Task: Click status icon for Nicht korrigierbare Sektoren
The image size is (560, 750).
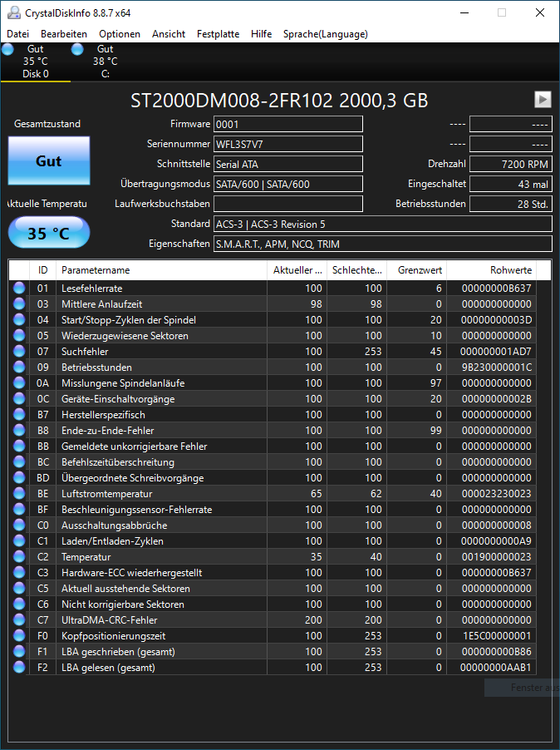Action: click(19, 604)
